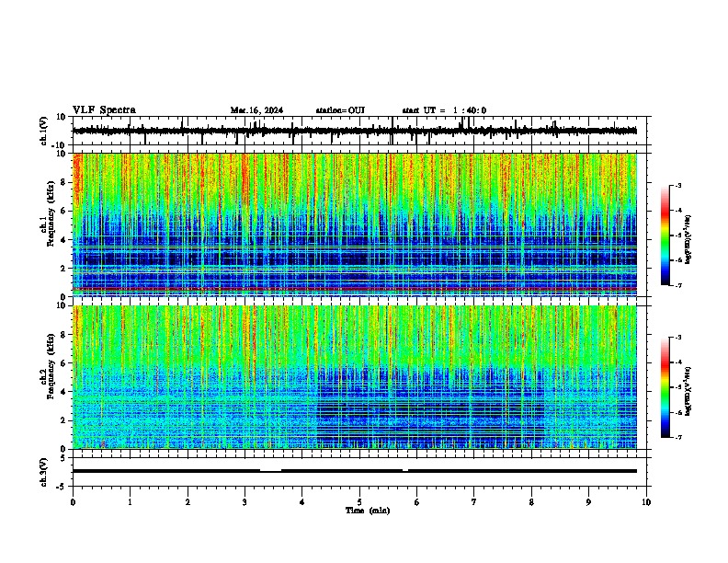Click the "ch.3(V)" axis label

click(x=44, y=472)
